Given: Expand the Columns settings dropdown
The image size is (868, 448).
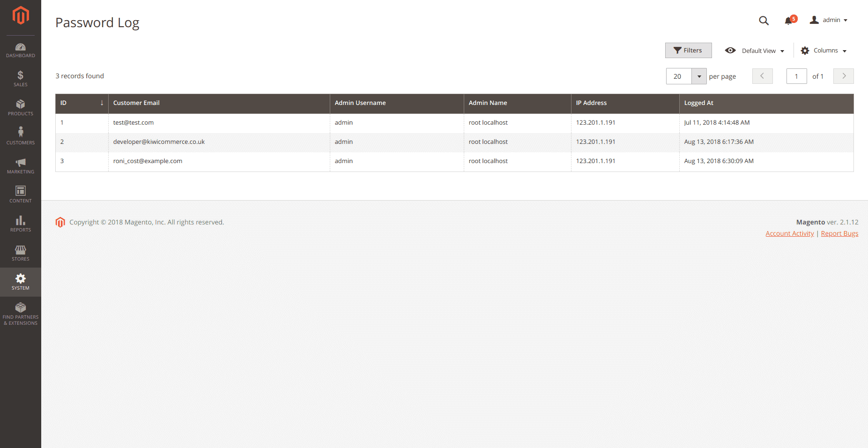Looking at the screenshot, I should coord(823,51).
